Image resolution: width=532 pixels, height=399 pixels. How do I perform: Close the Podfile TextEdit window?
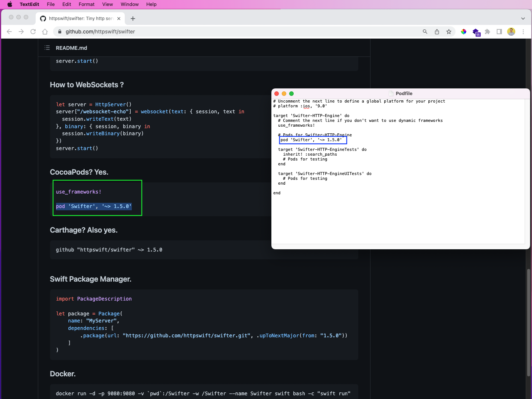tap(277, 94)
